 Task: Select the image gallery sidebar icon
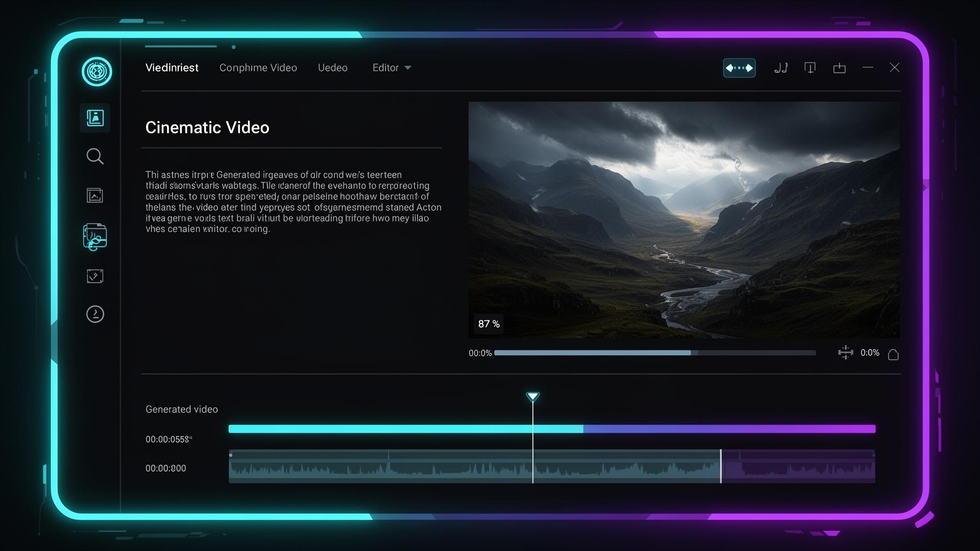coord(95,195)
